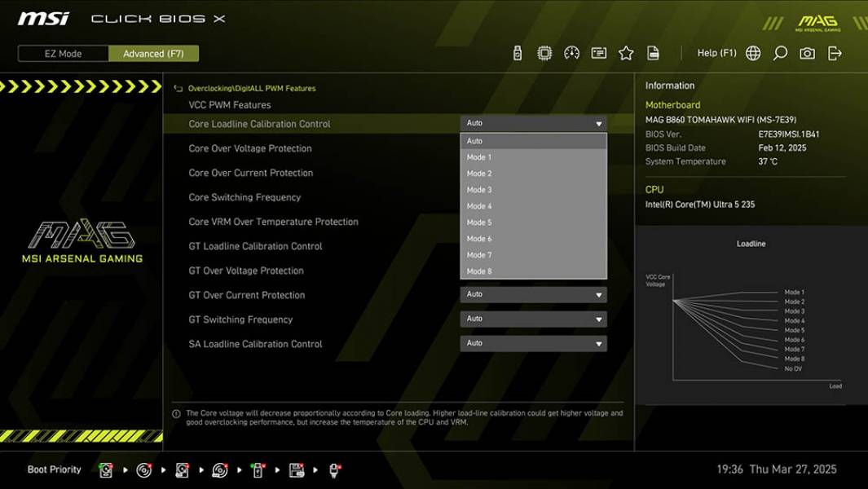Select the Core Loadline Calibration Control row label
Screen dimensions: 868x489
point(259,124)
